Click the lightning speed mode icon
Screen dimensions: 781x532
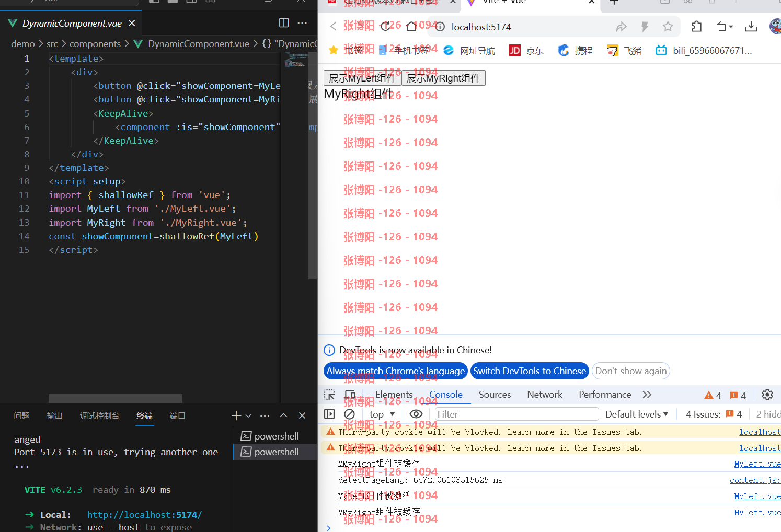click(645, 27)
